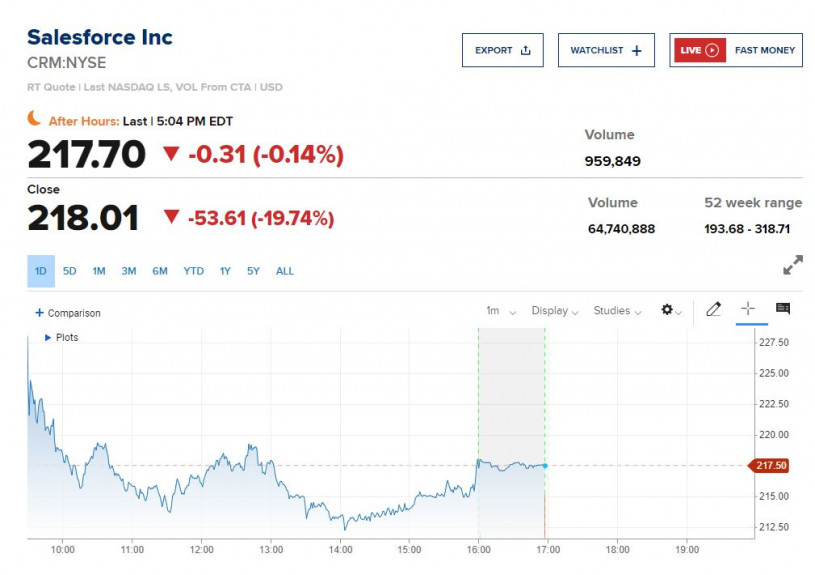The width and height of the screenshot is (815, 575).
Task: Click the after hours moon icon
Action: tap(35, 119)
